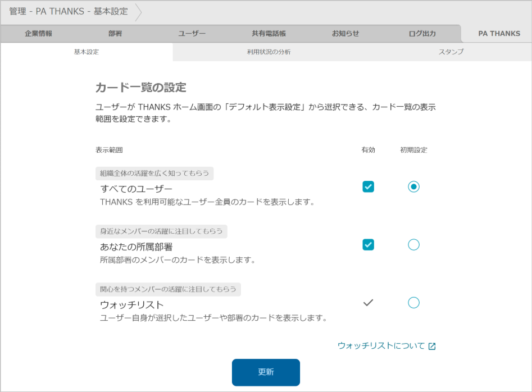532x392 pixels.
Task: Click the description 所属部署のメンバーのカードを表示します。
Action: (x=178, y=260)
